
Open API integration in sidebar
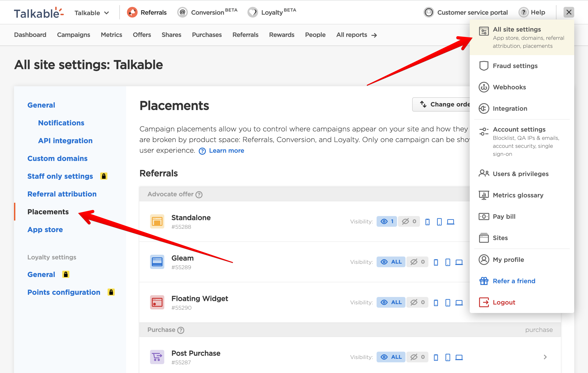pos(65,141)
